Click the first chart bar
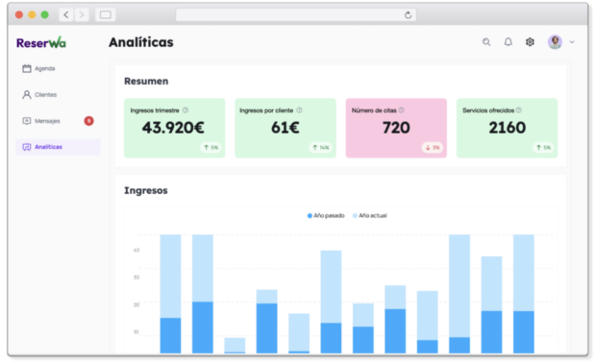The height and width of the screenshot is (364, 595). click(170, 294)
